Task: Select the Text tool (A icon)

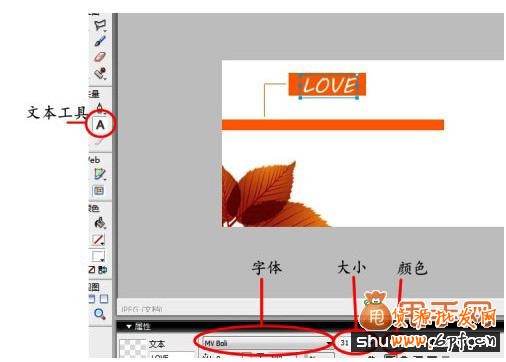Action: pos(100,125)
